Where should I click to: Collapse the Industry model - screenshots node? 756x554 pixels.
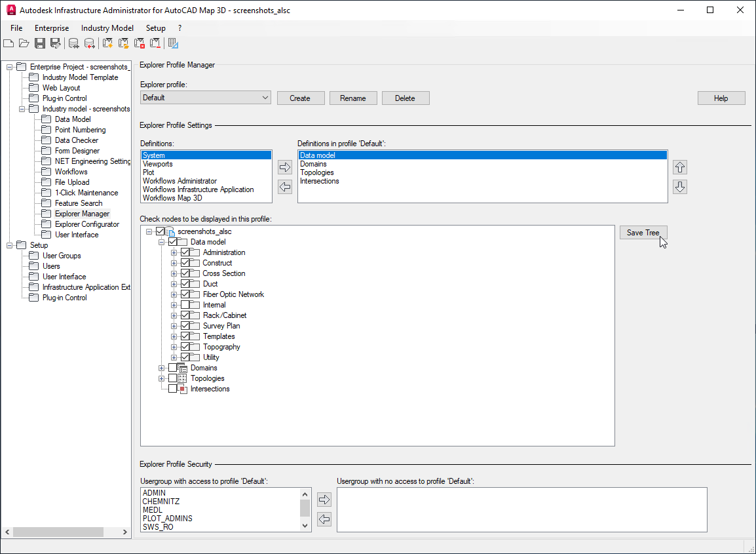(x=22, y=109)
